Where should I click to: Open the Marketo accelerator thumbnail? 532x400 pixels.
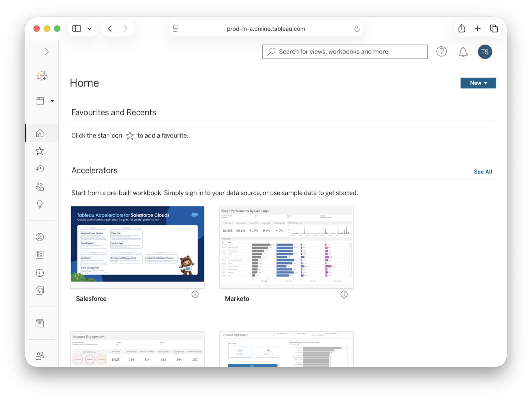coord(286,247)
